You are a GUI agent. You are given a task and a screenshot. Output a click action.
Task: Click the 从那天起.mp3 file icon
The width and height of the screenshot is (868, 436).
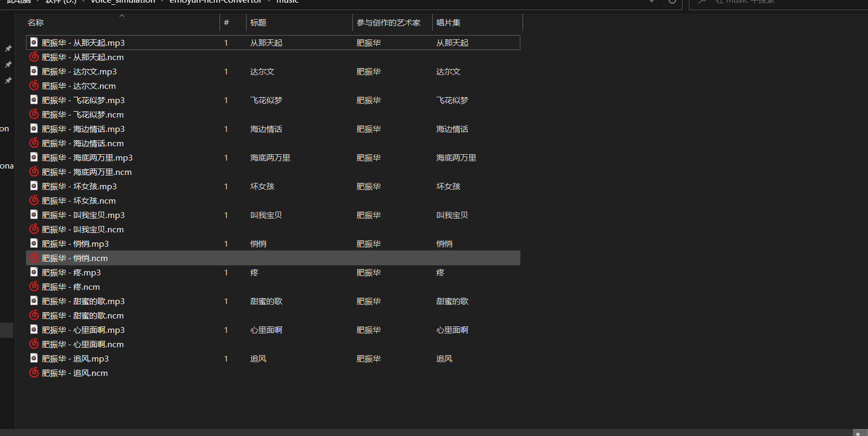pyautogui.click(x=34, y=43)
